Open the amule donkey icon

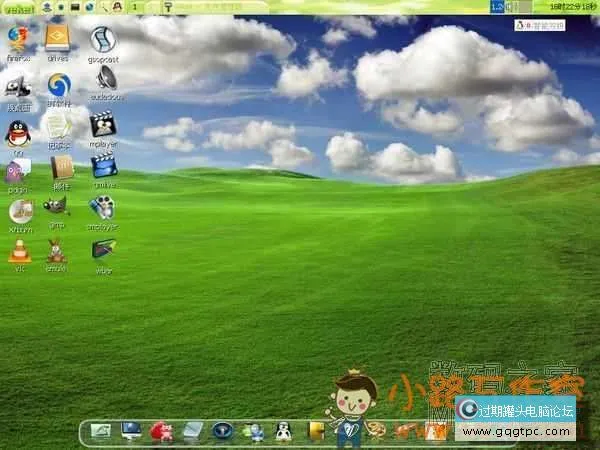(56, 251)
